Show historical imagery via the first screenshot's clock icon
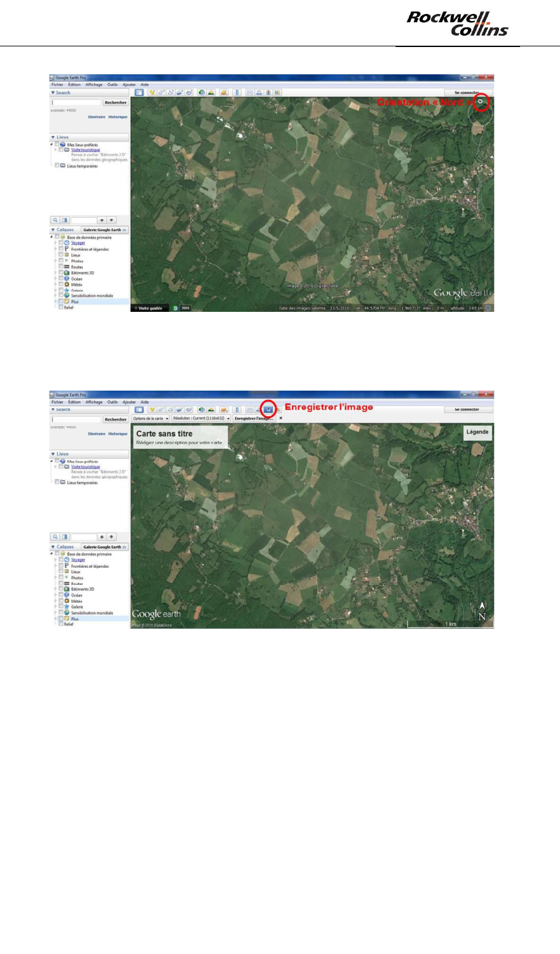 point(202,93)
